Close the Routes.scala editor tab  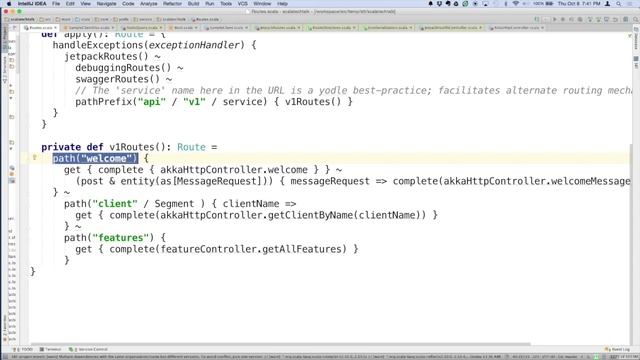point(56,28)
